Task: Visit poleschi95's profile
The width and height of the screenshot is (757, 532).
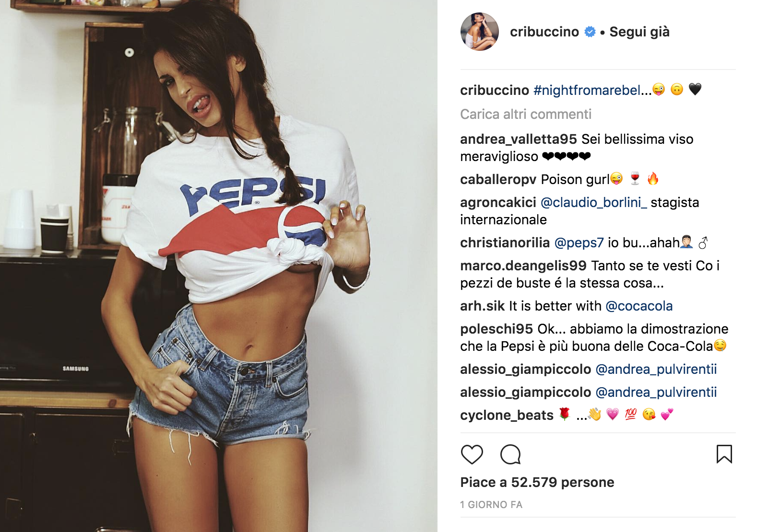Action: (497, 329)
